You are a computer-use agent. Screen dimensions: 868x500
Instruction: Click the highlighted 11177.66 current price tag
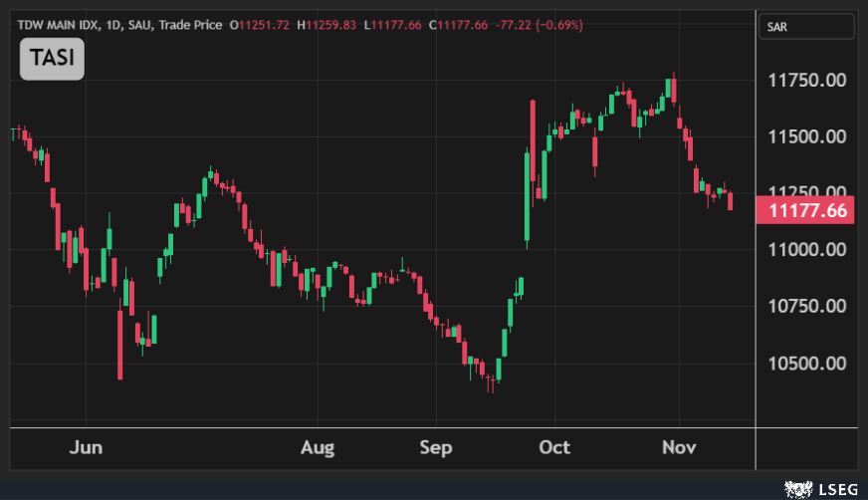[807, 210]
